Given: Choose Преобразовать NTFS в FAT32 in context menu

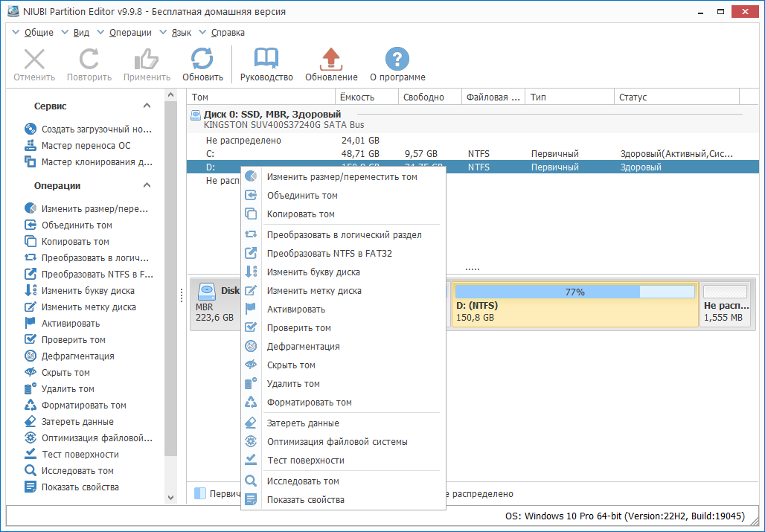Looking at the screenshot, I should pos(344,253).
